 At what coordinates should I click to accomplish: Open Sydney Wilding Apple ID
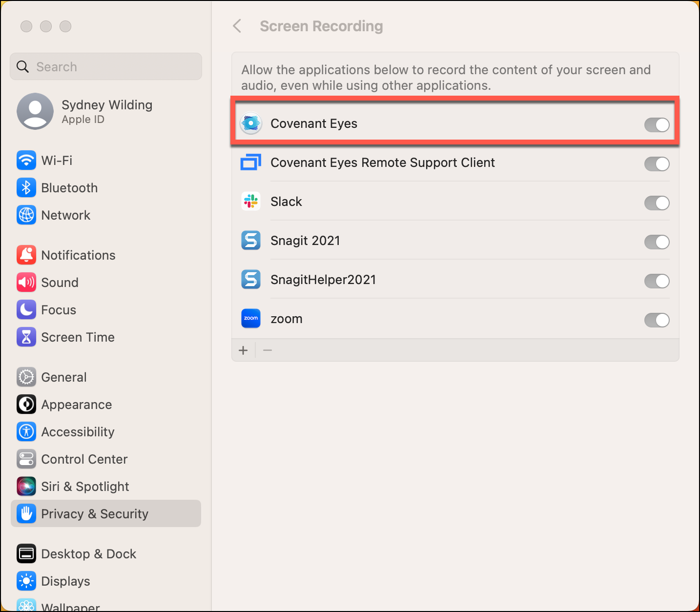coord(106,111)
